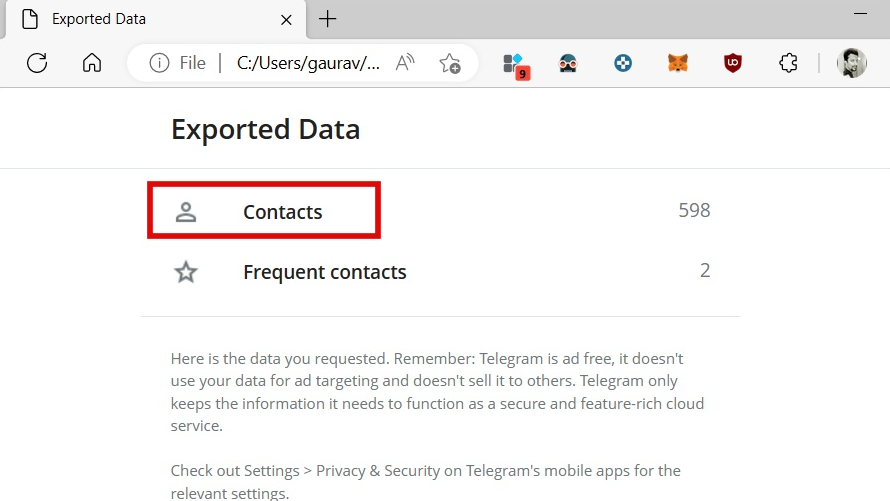Open the Contacts list link
The height and width of the screenshot is (501, 890).
(283, 212)
